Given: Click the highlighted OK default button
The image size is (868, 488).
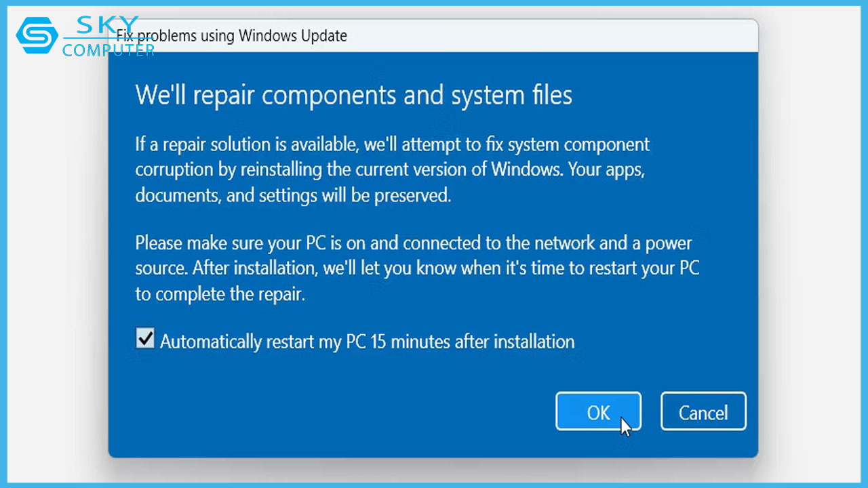Looking at the screenshot, I should click(x=597, y=411).
